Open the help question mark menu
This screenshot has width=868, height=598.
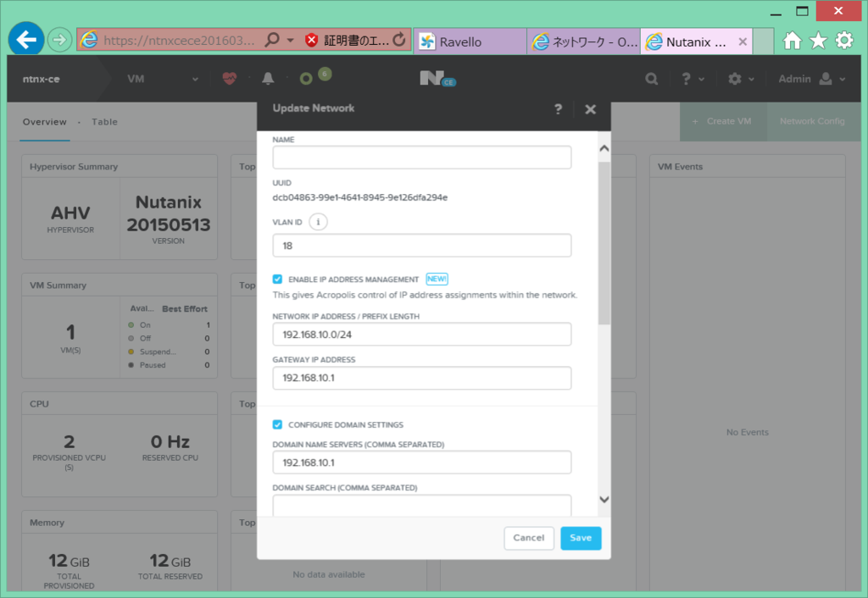point(692,79)
